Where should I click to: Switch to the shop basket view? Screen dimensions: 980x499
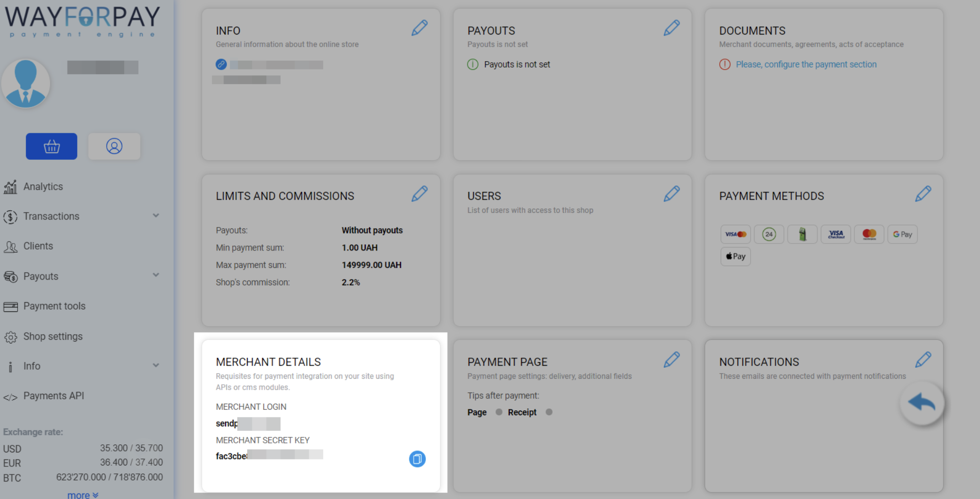[x=52, y=146]
